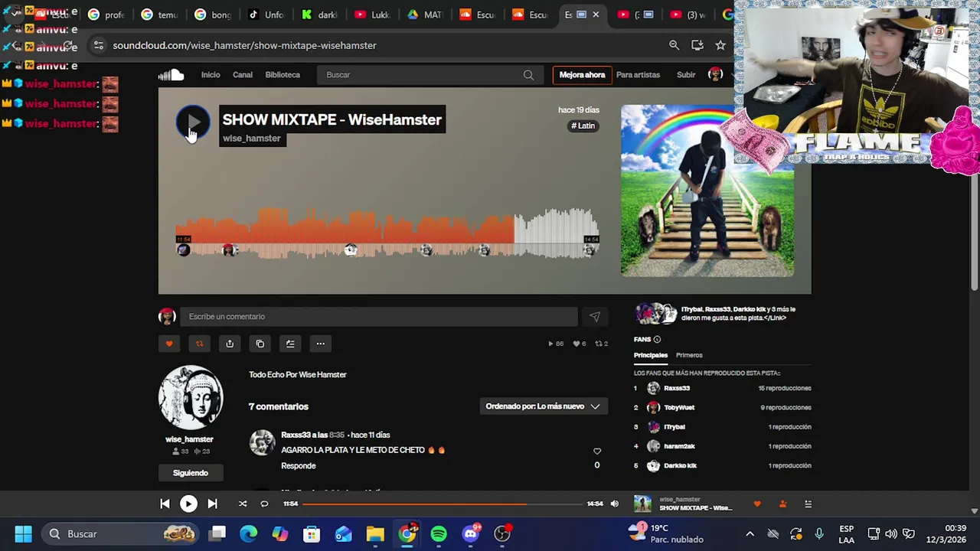980x551 pixels.
Task: Open Spotify from the taskbar
Action: pyautogui.click(x=439, y=533)
